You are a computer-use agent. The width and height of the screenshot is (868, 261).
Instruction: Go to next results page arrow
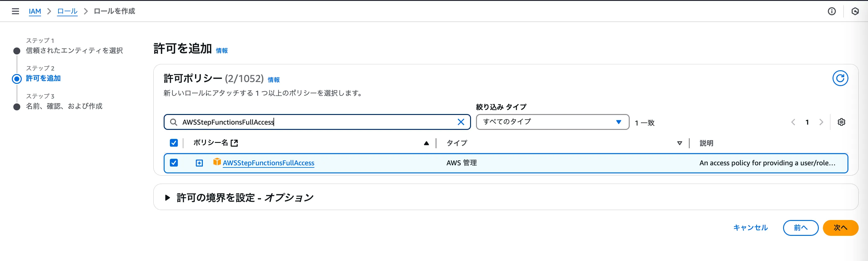pyautogui.click(x=821, y=122)
